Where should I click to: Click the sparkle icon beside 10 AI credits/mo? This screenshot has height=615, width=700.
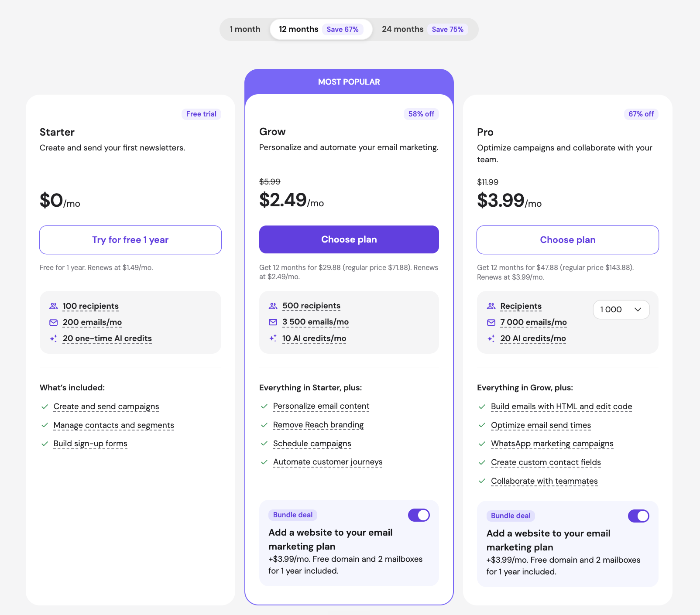tap(273, 338)
